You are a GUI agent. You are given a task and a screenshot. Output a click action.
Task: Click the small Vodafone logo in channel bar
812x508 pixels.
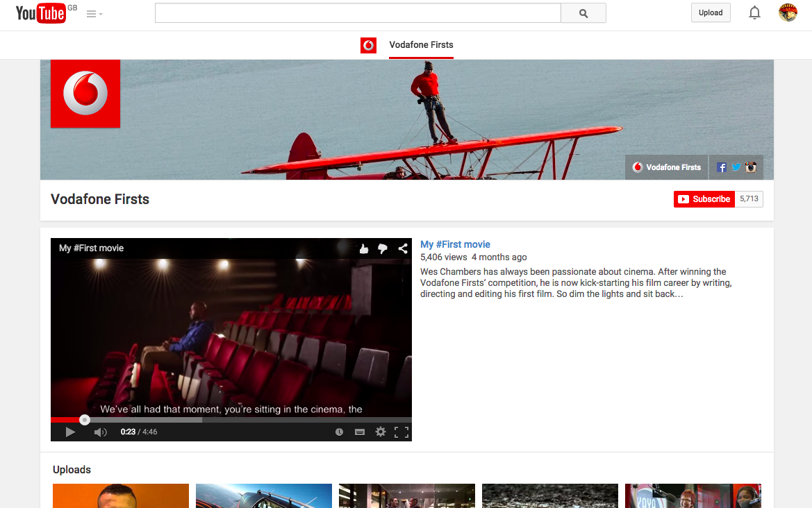[368, 45]
